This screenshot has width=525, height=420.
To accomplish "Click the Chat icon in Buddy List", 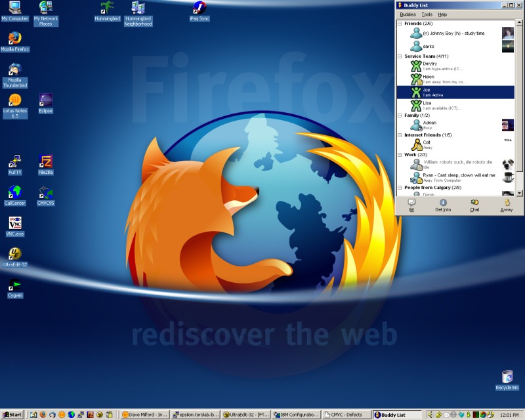I will pyautogui.click(x=474, y=205).
